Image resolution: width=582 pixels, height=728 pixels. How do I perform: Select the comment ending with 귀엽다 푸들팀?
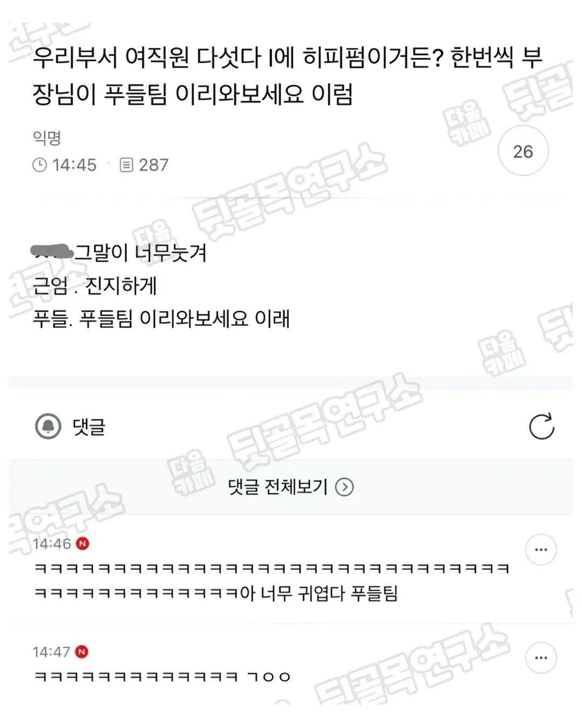tap(272, 581)
